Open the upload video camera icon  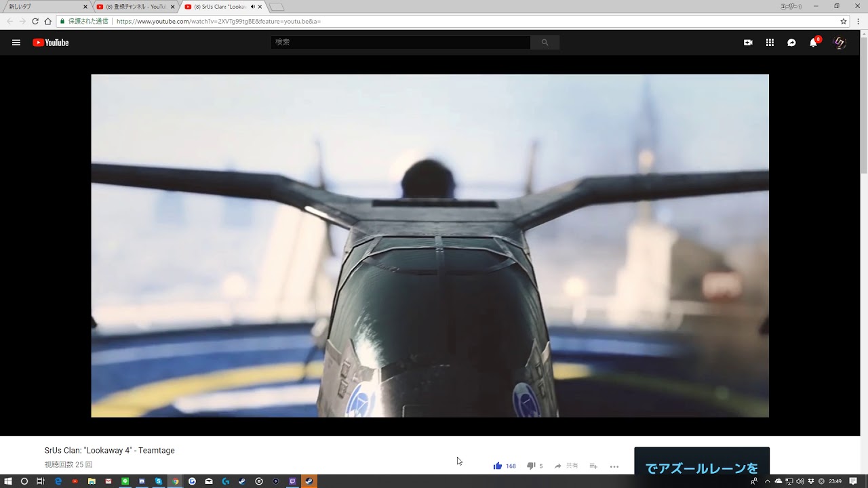(x=748, y=43)
